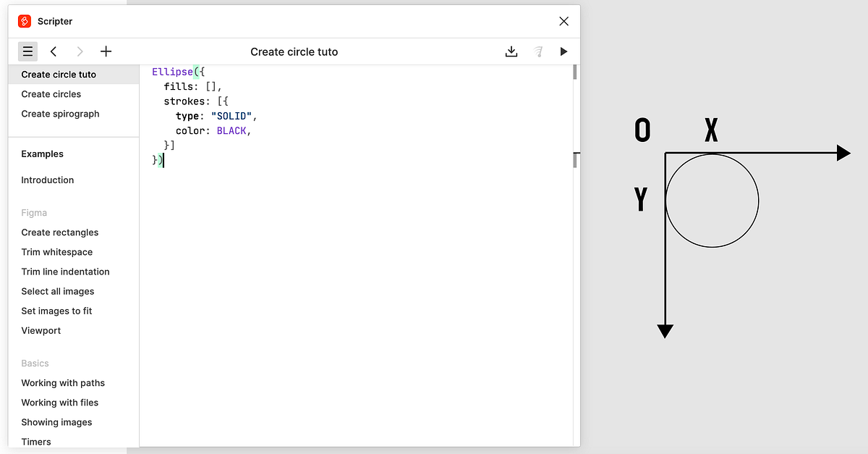Navigate back with the left chevron icon

54,51
